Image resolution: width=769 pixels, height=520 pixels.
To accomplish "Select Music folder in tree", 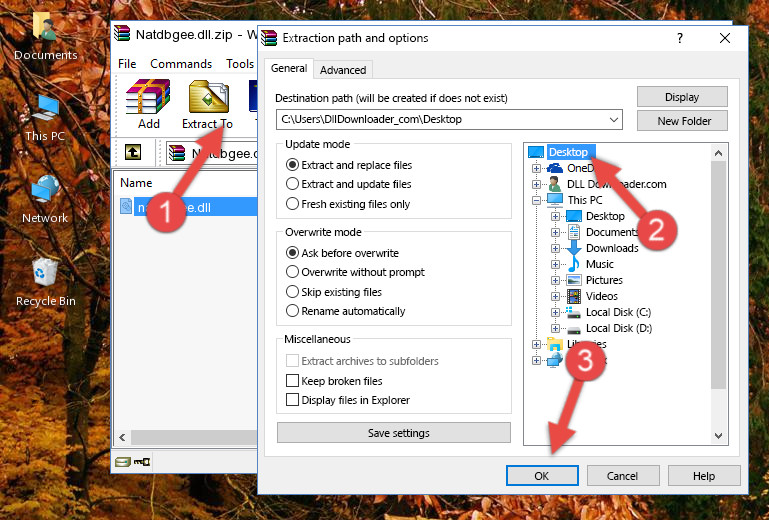I will tap(600, 264).
